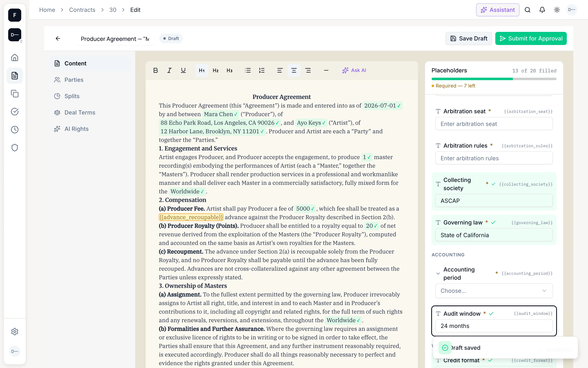Align text right

point(308,70)
